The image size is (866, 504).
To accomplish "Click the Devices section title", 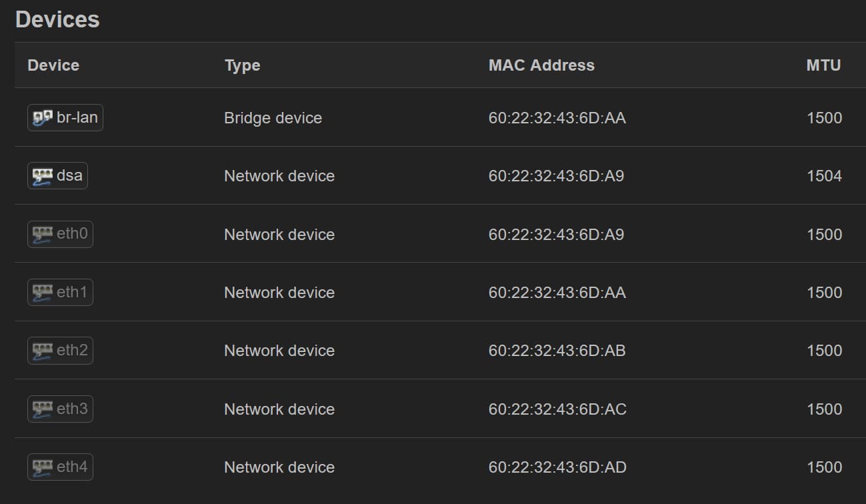I will pos(57,19).
